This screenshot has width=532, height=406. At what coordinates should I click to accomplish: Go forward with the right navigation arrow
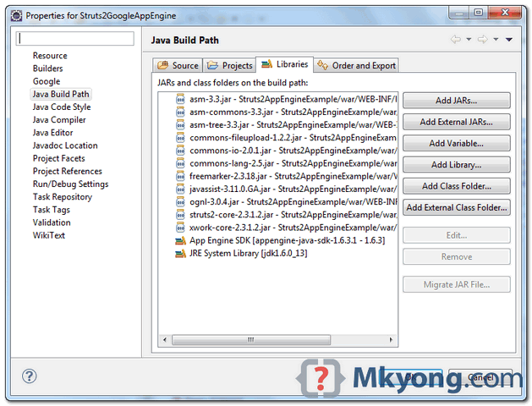pyautogui.click(x=482, y=40)
